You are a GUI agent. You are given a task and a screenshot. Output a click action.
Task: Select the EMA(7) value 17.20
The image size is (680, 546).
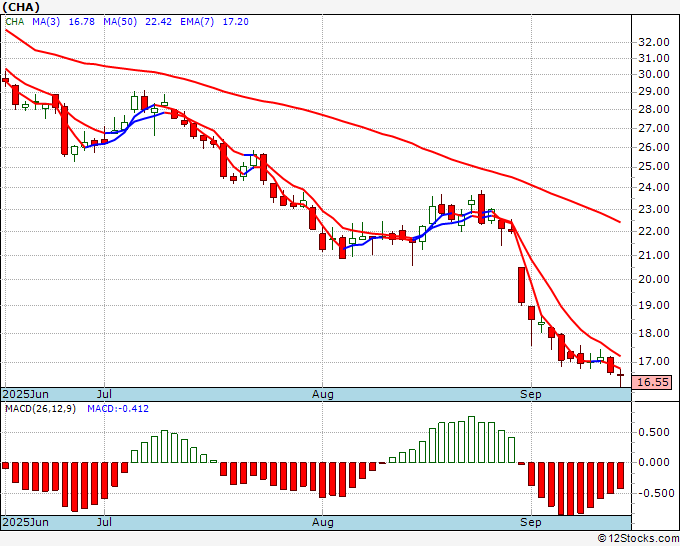click(235, 22)
